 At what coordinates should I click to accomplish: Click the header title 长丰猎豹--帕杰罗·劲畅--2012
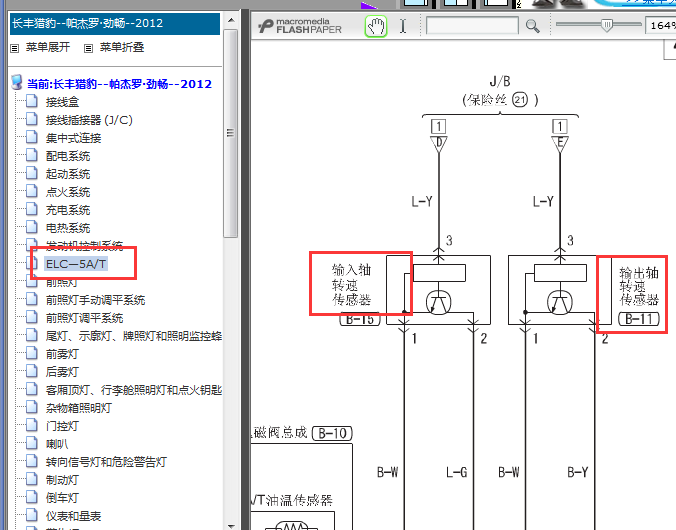point(88,23)
